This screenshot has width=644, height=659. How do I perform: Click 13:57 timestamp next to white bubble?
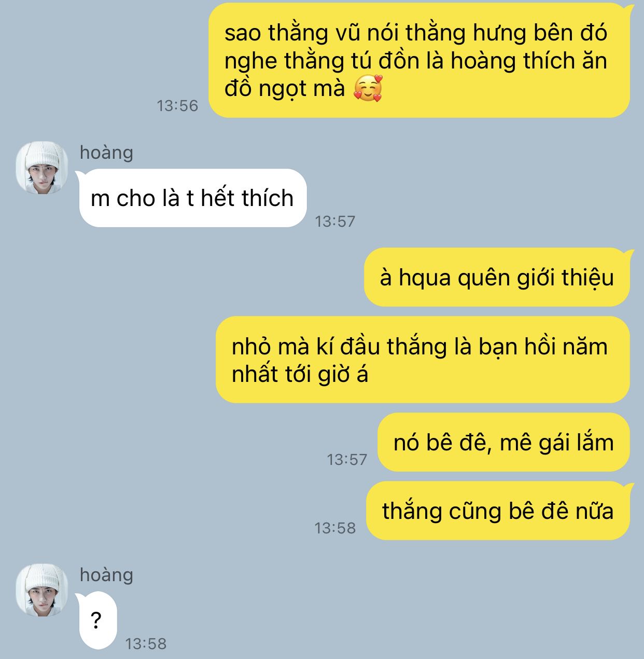[335, 222]
